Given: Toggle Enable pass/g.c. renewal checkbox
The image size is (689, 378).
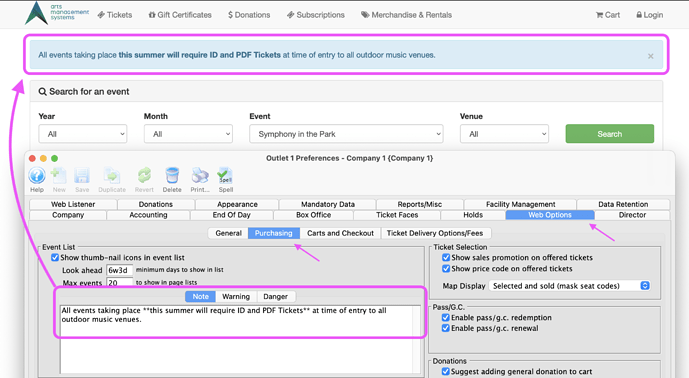Looking at the screenshot, I should click(x=446, y=328).
